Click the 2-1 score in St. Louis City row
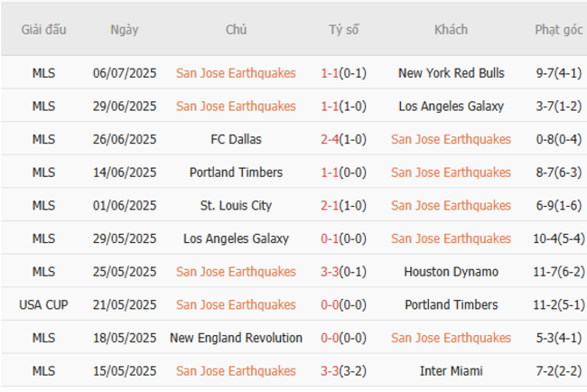Image resolution: width=587 pixels, height=392 pixels. tap(330, 206)
